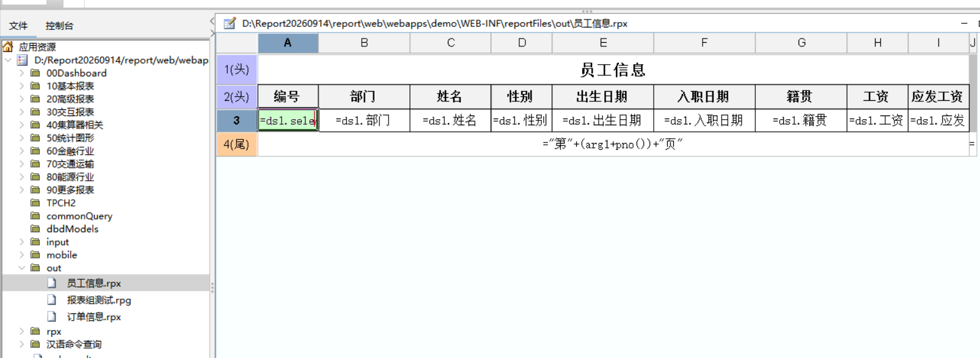Switch to the 文件 tab
980x358 pixels.
18,26
